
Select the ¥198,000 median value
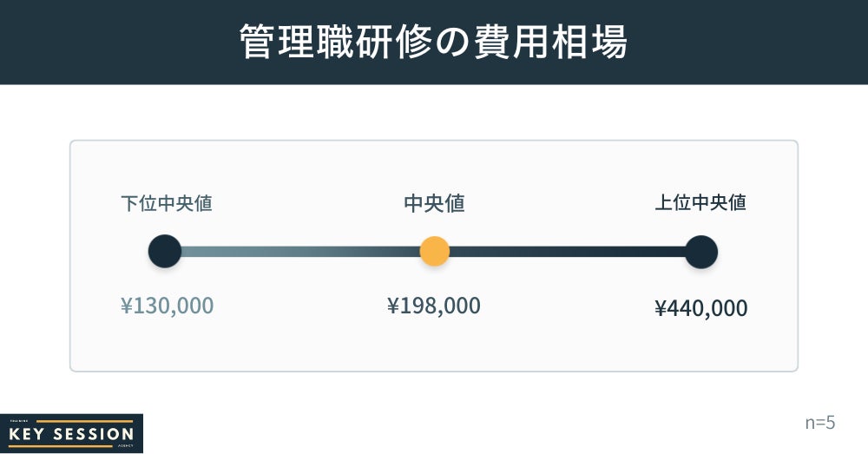[434, 306]
